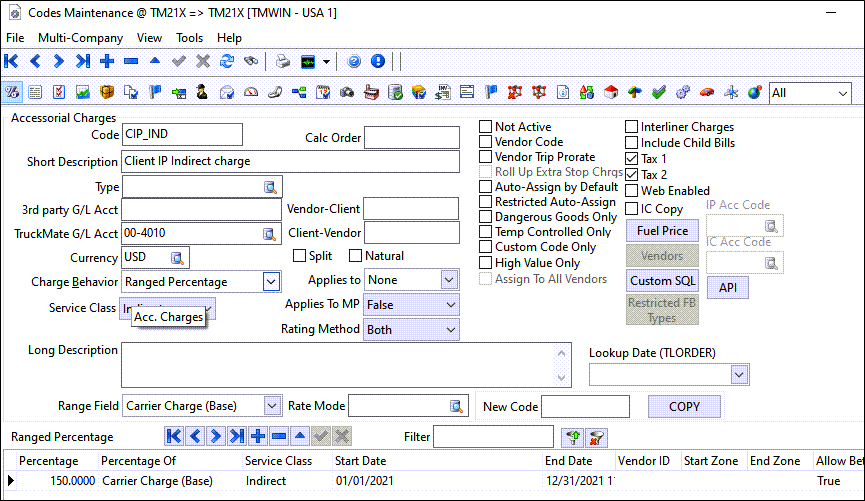Click the Fuel Price button
This screenshot has height=501, width=865.
point(661,231)
